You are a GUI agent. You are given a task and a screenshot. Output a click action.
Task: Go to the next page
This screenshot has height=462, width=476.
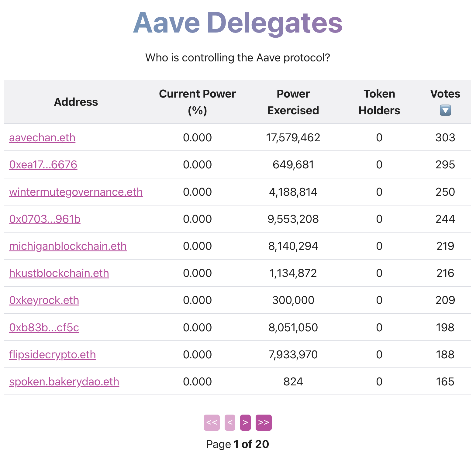point(245,422)
